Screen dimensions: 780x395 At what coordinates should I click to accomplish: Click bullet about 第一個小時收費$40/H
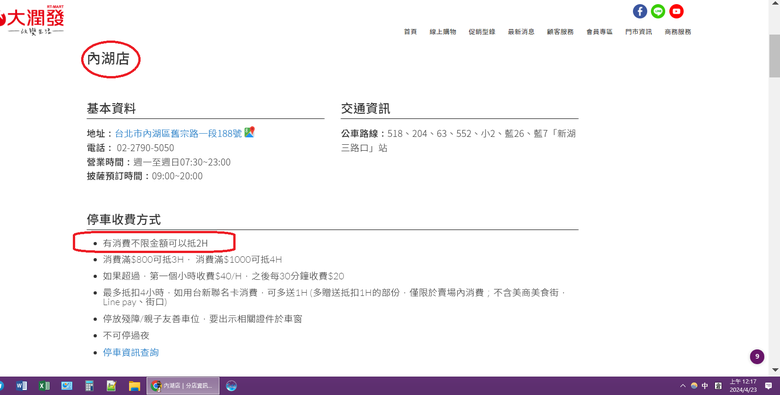click(x=223, y=276)
